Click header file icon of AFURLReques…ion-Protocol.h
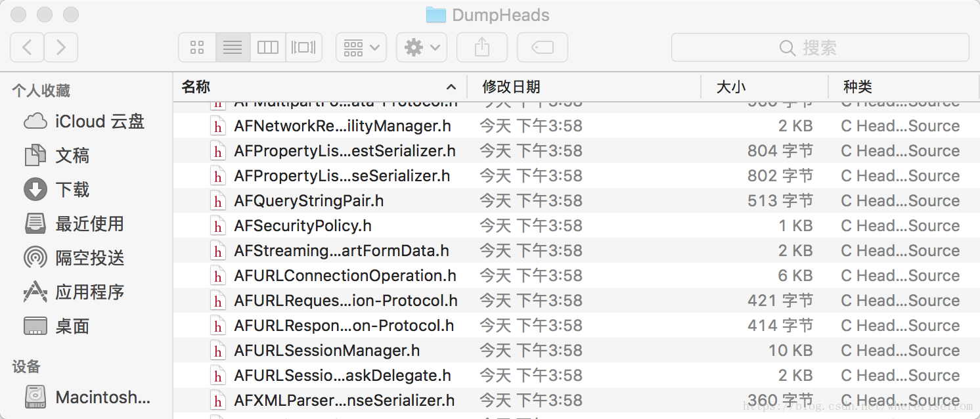Viewport: 980px width, 419px height. [x=217, y=301]
